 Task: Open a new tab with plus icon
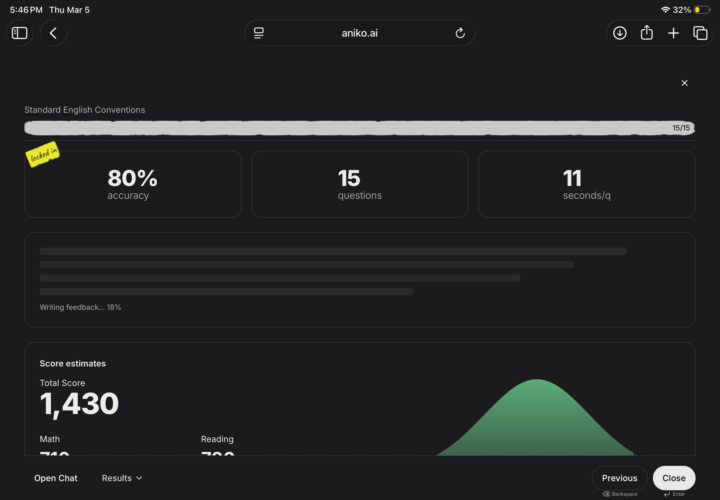(673, 33)
